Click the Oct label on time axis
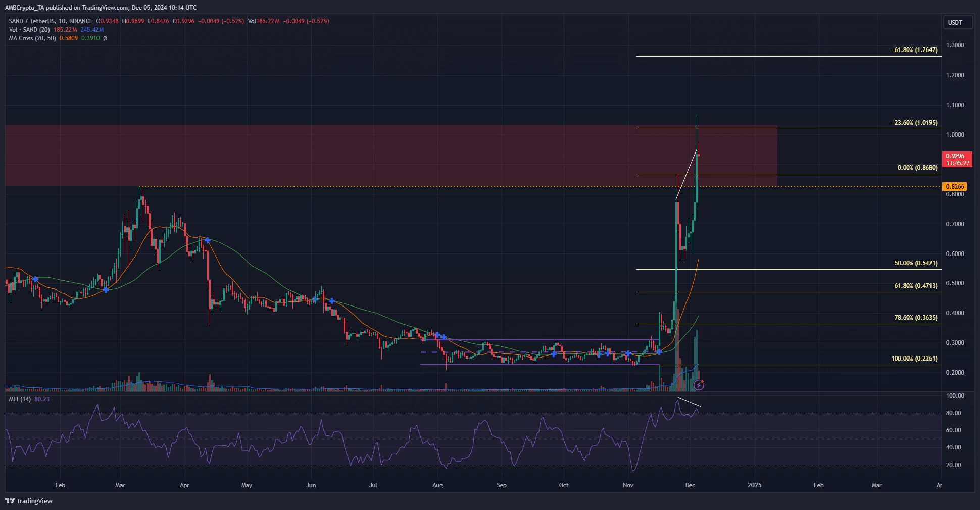980x510 pixels. pyautogui.click(x=564, y=485)
